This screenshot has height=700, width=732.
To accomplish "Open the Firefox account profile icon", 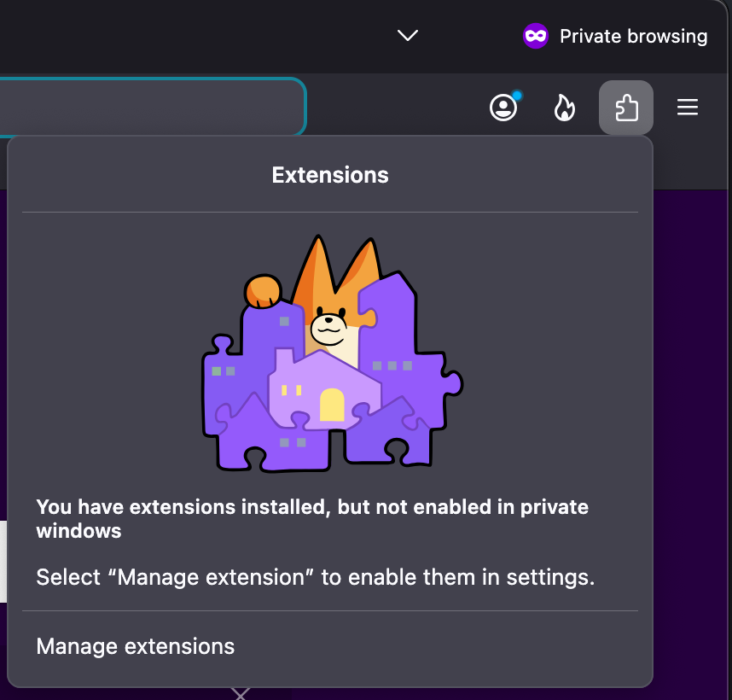I will click(503, 108).
